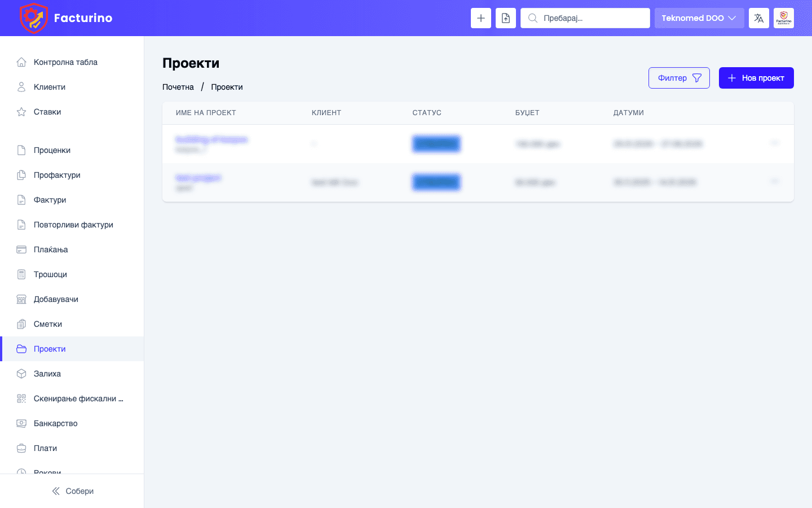Expand the second project row actions arrow
812x508 pixels.
775,182
